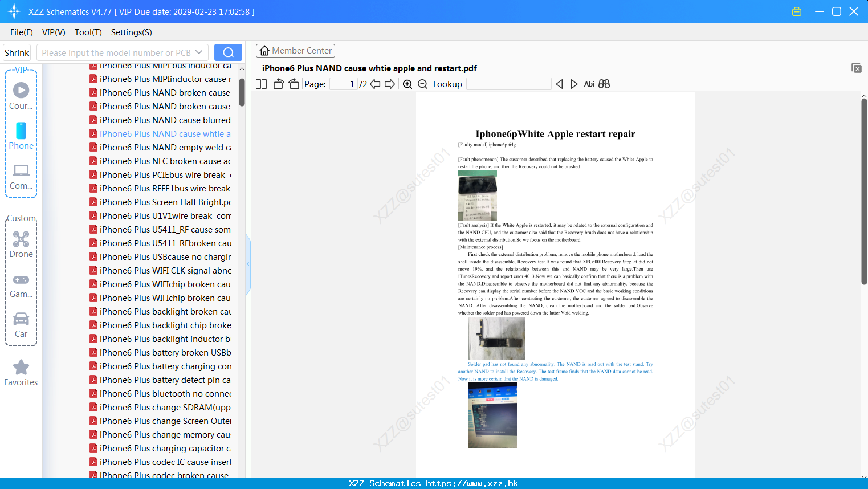
Task: Close the open PDF tab icon
Action: coord(857,68)
